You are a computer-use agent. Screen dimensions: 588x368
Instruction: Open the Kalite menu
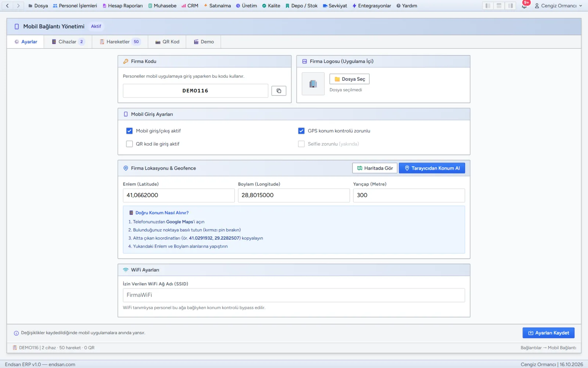tap(271, 6)
